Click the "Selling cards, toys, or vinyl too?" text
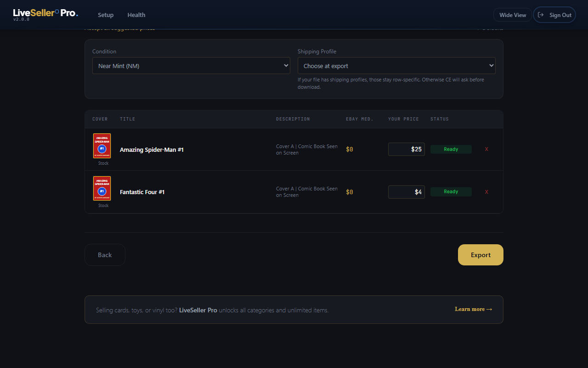The height and width of the screenshot is (368, 588). tap(137, 310)
